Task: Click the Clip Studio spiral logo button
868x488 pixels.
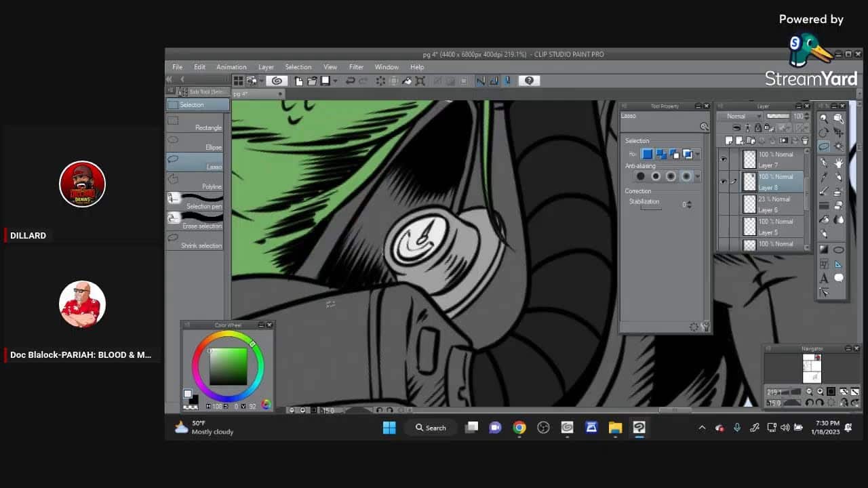Action: point(276,81)
